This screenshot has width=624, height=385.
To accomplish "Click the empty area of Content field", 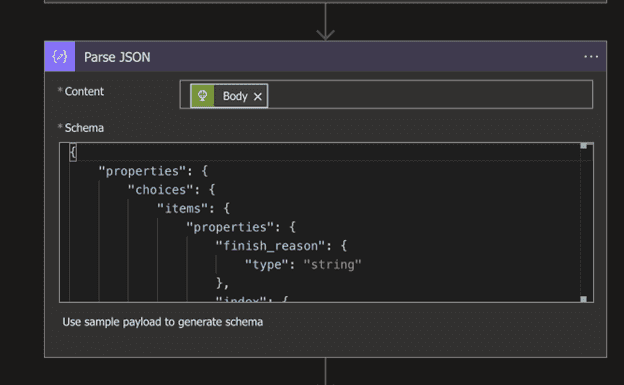I will (430, 94).
